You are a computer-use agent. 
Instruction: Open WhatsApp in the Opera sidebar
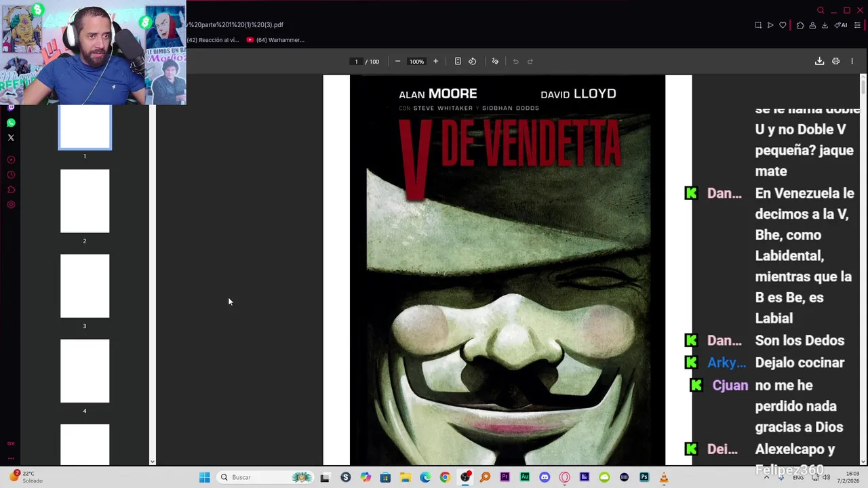pos(11,123)
